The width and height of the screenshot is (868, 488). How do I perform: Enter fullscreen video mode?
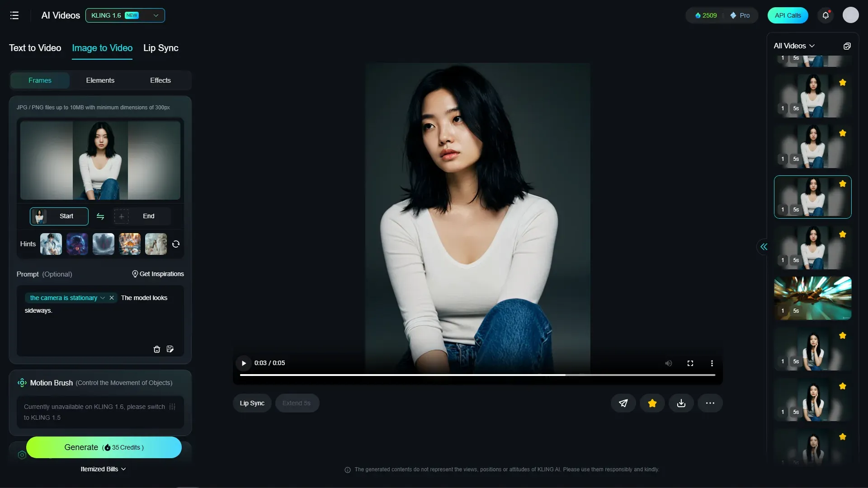690,363
